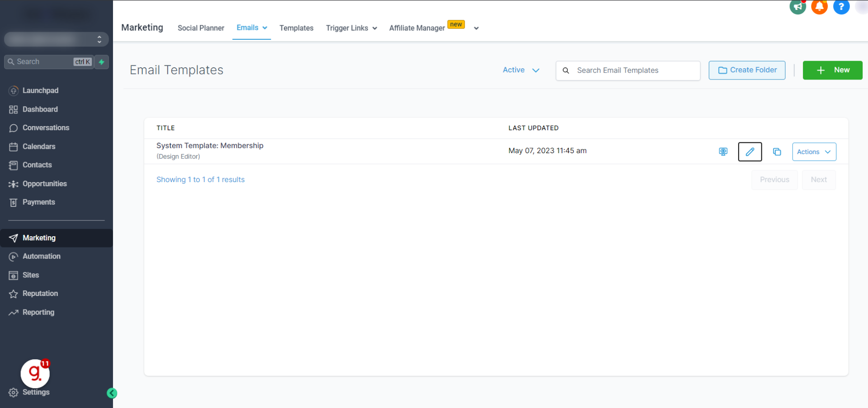This screenshot has height=408, width=868.
Task: Open the Reporting menu label
Action: coord(38,312)
